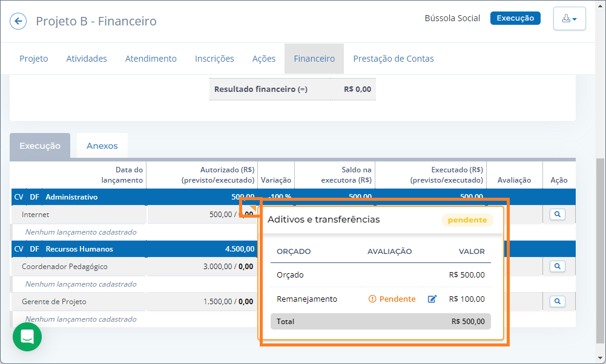Select the Recursos Humanos category row

(x=292, y=249)
